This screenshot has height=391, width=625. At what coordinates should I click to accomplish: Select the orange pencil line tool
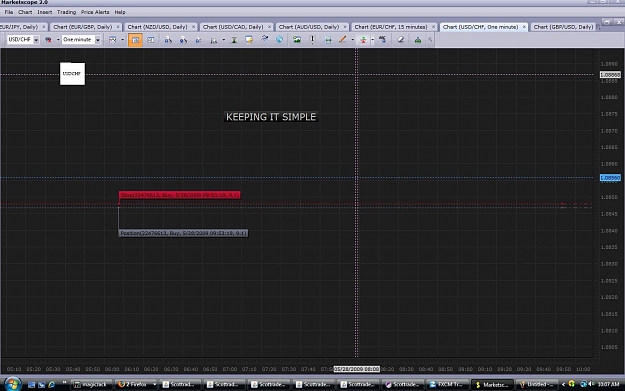(x=342, y=39)
